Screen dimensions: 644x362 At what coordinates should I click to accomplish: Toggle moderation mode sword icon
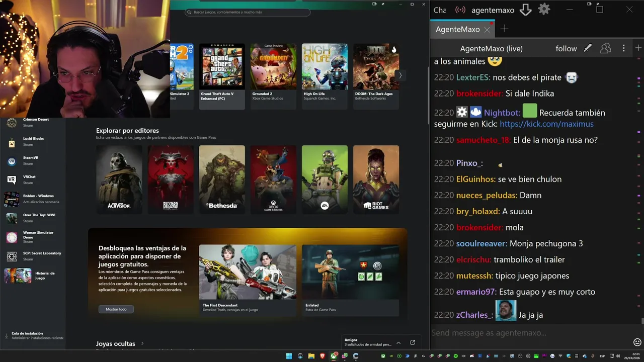coord(588,48)
